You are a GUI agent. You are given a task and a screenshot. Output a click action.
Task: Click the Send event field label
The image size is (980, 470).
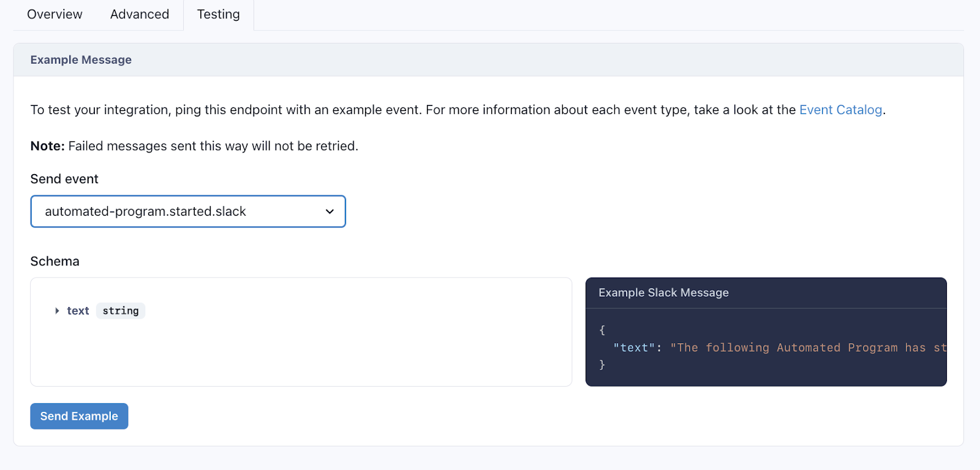pos(64,179)
